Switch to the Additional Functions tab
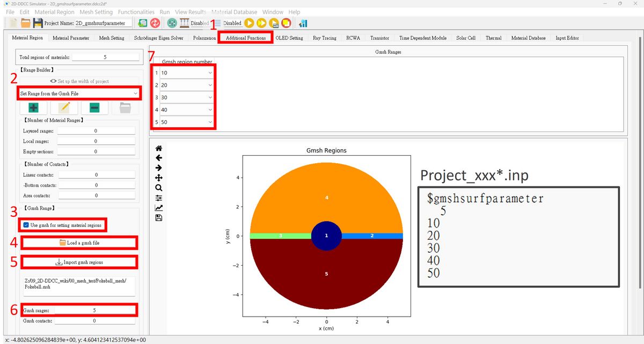 245,38
